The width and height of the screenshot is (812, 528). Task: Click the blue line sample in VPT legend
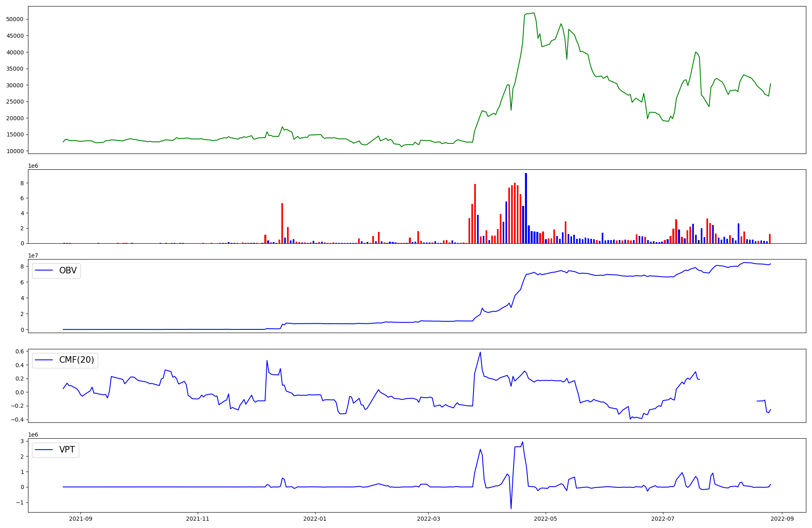[x=44, y=450]
